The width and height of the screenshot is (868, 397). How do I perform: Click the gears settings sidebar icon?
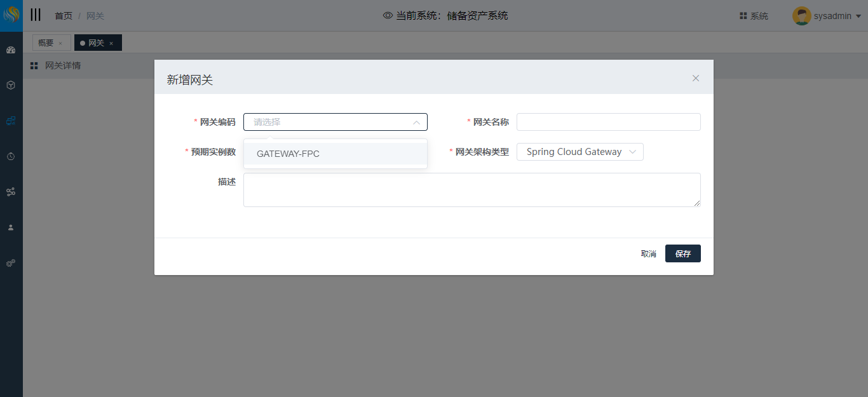point(11,263)
